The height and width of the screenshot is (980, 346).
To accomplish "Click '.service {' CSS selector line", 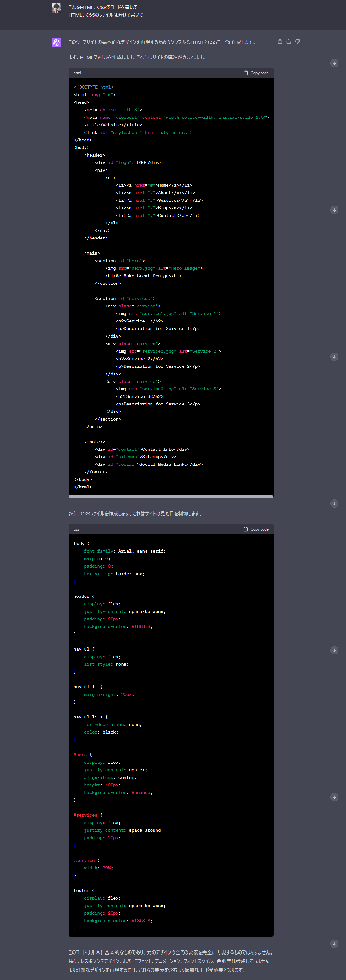I will click(87, 860).
